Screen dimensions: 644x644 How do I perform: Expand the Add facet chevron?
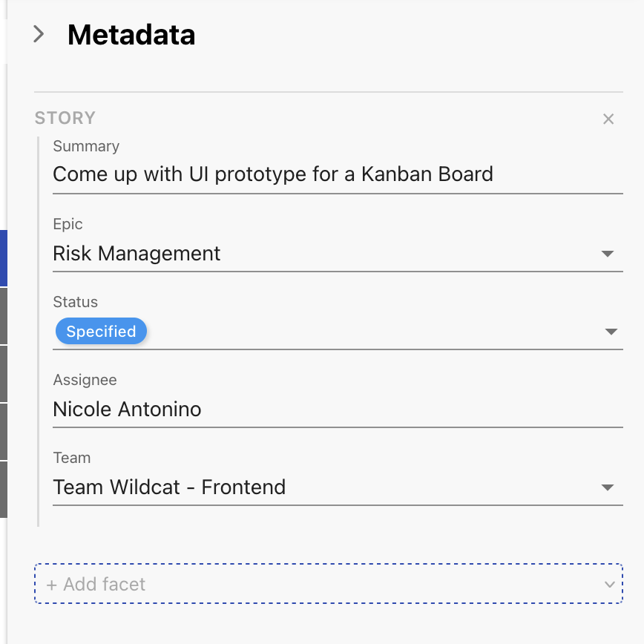pos(610,585)
